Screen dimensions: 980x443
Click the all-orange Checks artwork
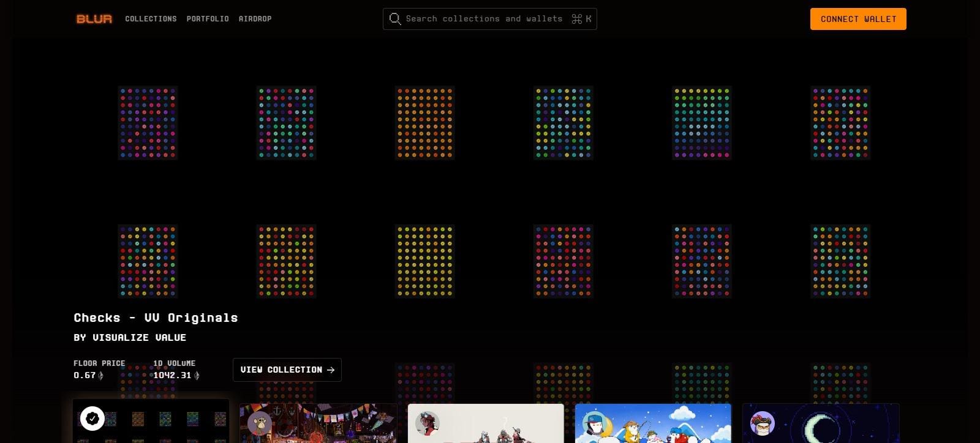425,123
